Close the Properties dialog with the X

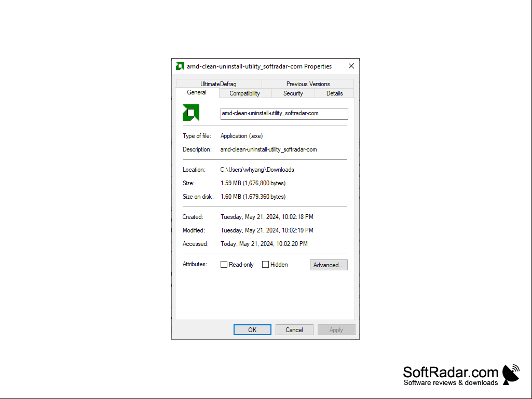point(351,66)
